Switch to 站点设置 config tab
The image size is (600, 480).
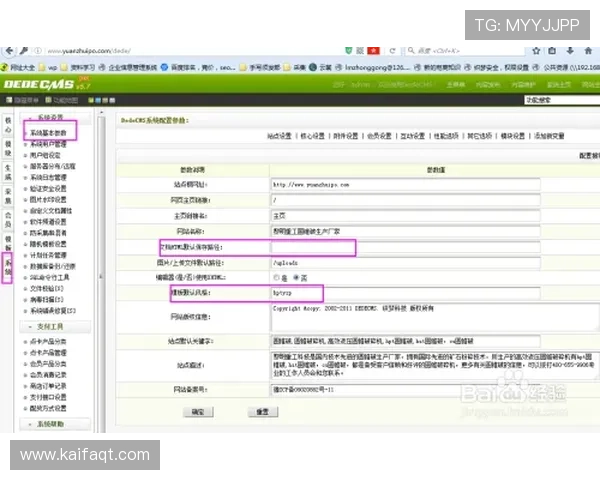pyautogui.click(x=279, y=136)
